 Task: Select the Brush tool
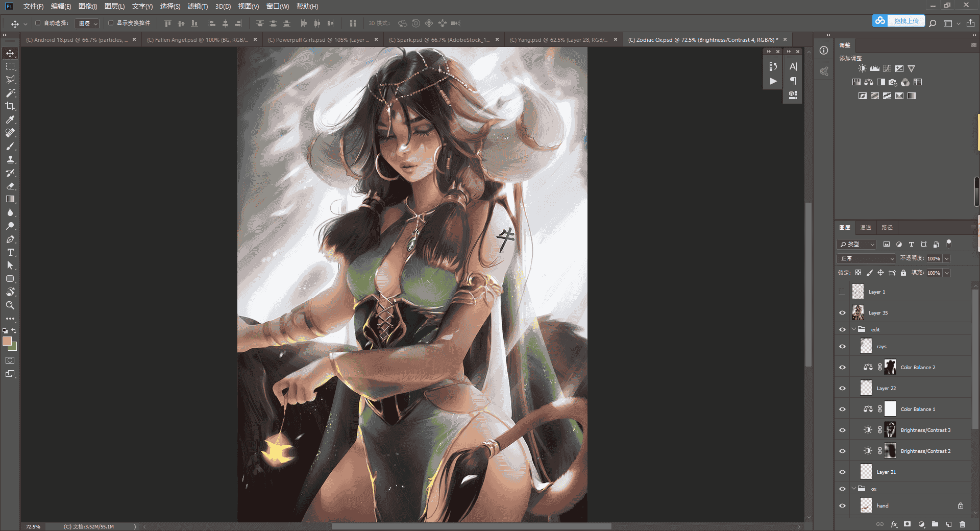tap(10, 146)
